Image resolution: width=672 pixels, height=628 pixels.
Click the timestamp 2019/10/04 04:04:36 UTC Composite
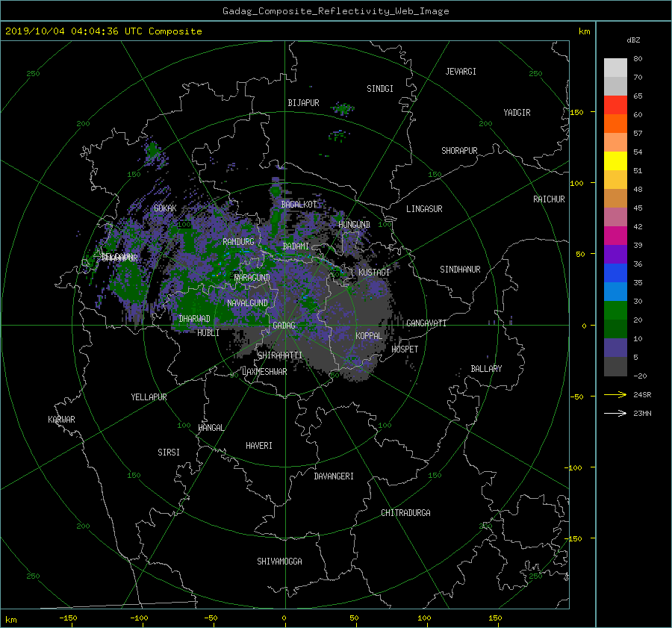[x=103, y=31]
